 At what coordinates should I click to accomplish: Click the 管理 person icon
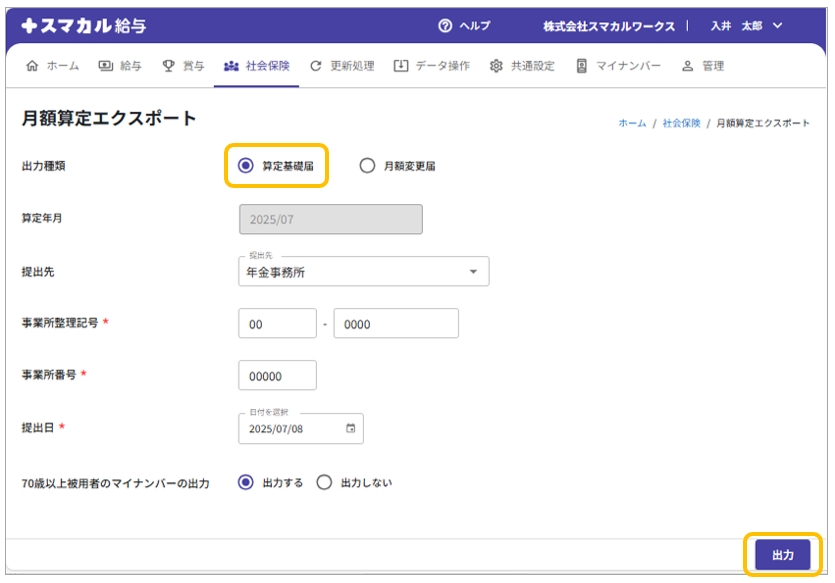687,66
